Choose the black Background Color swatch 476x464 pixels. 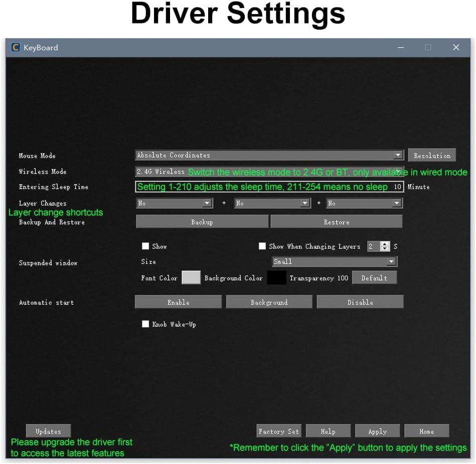[276, 277]
